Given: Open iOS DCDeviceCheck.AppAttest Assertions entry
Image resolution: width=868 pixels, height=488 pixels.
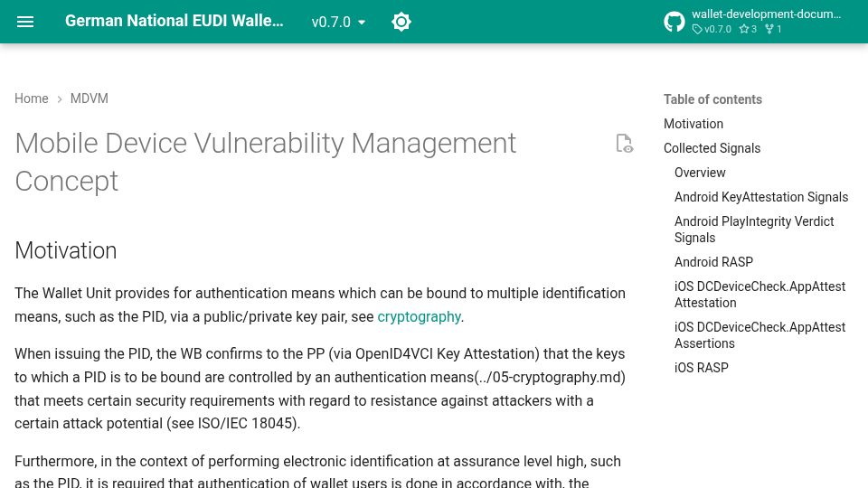Looking at the screenshot, I should tap(759, 334).
